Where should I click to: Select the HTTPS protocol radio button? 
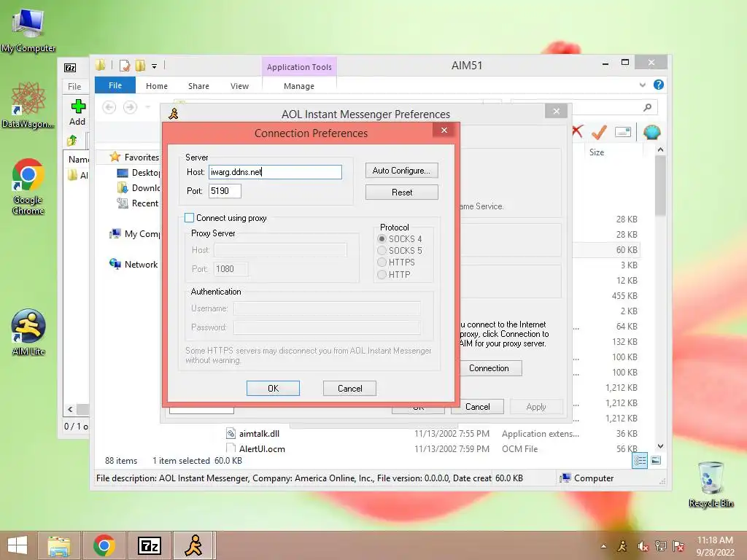tap(382, 262)
